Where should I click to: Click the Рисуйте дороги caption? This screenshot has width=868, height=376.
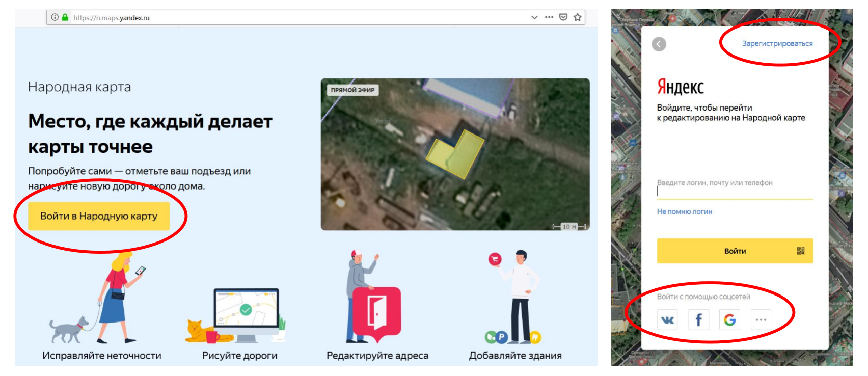[x=239, y=356]
